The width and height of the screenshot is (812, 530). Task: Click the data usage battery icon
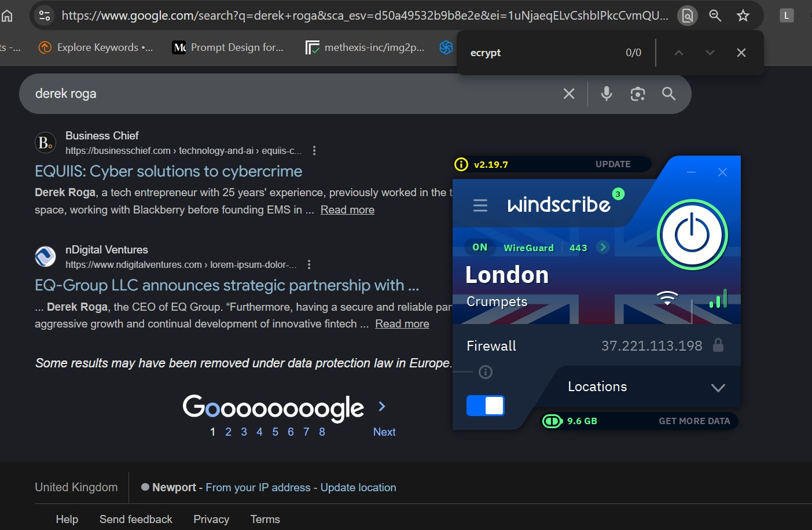point(552,421)
